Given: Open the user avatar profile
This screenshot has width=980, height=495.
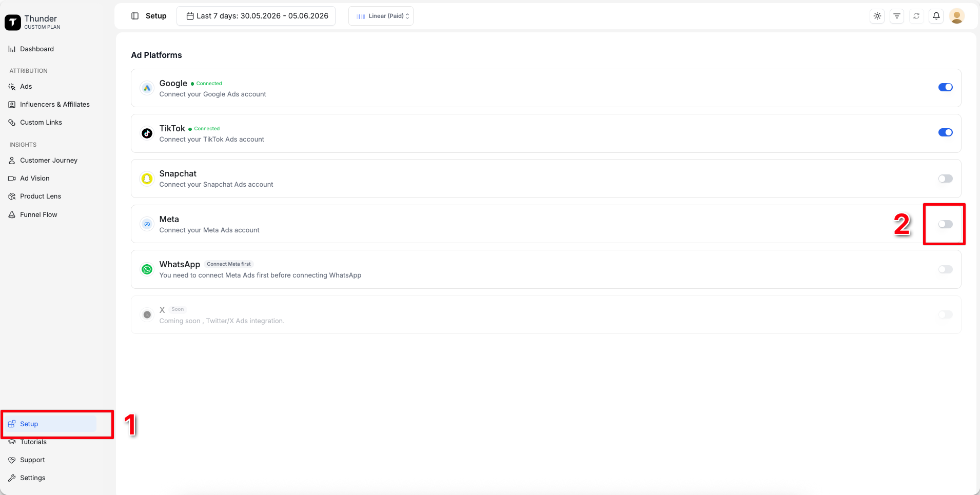Looking at the screenshot, I should [x=957, y=16].
